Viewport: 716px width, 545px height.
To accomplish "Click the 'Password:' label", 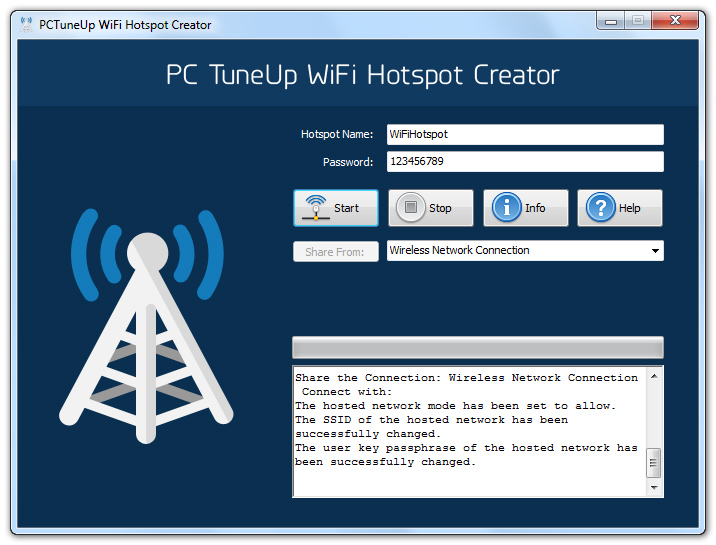I will [x=348, y=162].
